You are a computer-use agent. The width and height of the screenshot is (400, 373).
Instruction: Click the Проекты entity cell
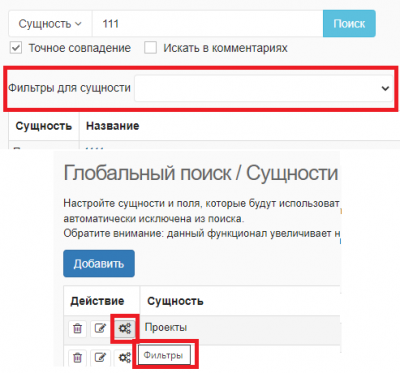pos(166,327)
